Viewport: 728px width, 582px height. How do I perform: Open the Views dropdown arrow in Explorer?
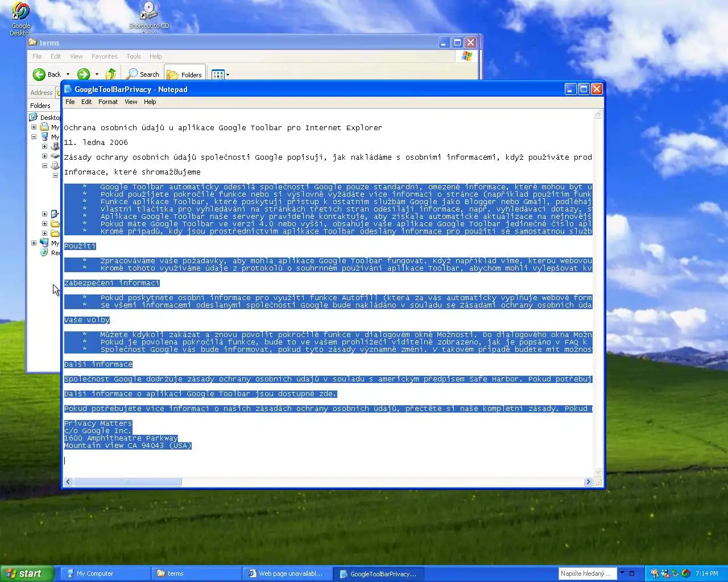[227, 74]
